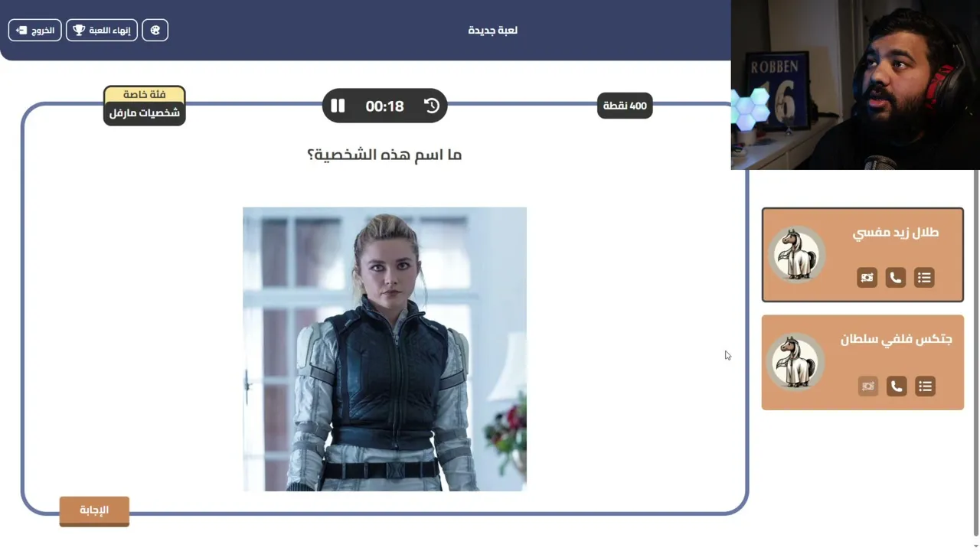This screenshot has width=980, height=551.
Task: Click the question text ما اسم هذه الشخصية؟
Action: click(384, 155)
